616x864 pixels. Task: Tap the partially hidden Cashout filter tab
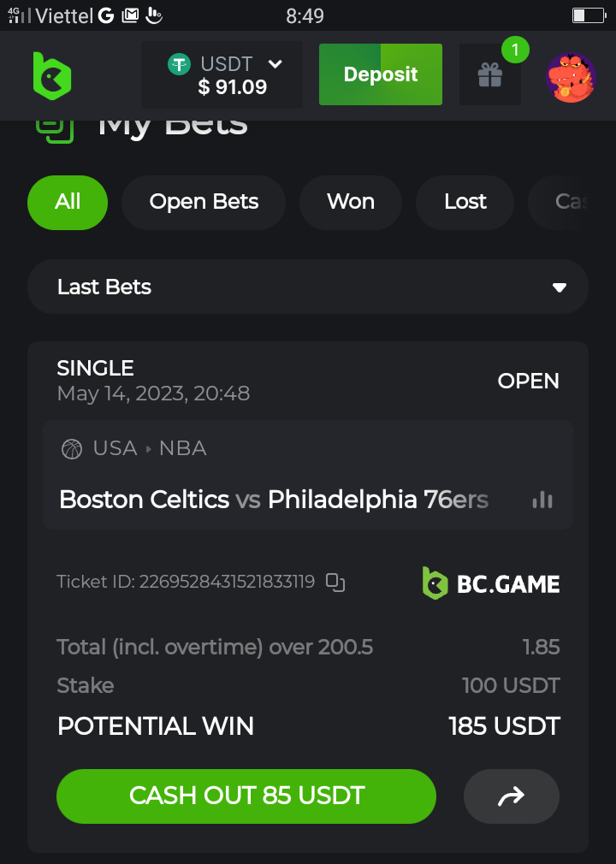[571, 202]
